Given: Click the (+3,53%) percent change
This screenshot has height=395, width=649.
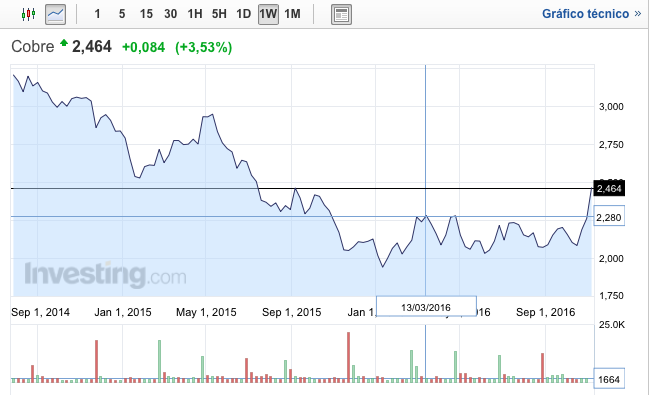Looking at the screenshot, I should (x=204, y=47).
